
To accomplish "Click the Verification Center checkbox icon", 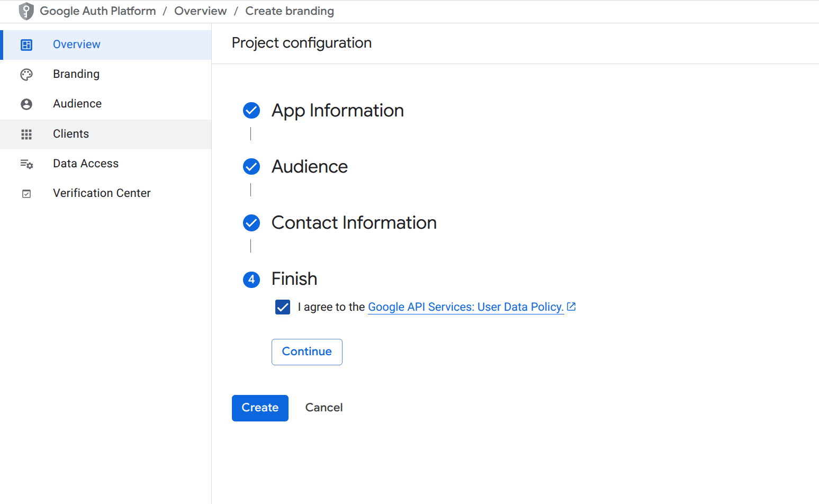I will [x=26, y=194].
